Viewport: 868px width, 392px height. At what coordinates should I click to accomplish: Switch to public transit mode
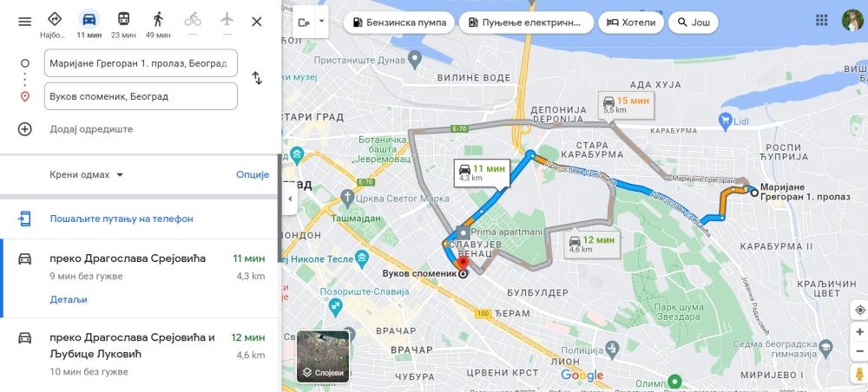[123, 25]
